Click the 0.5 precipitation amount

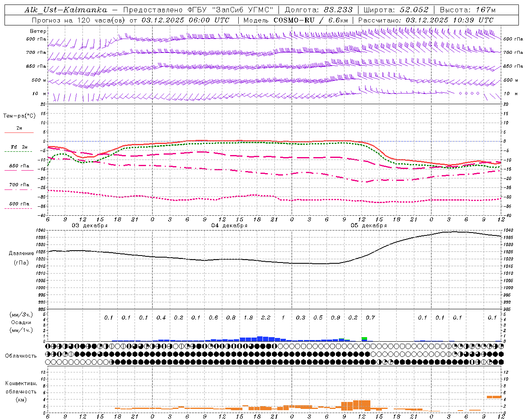318,317
